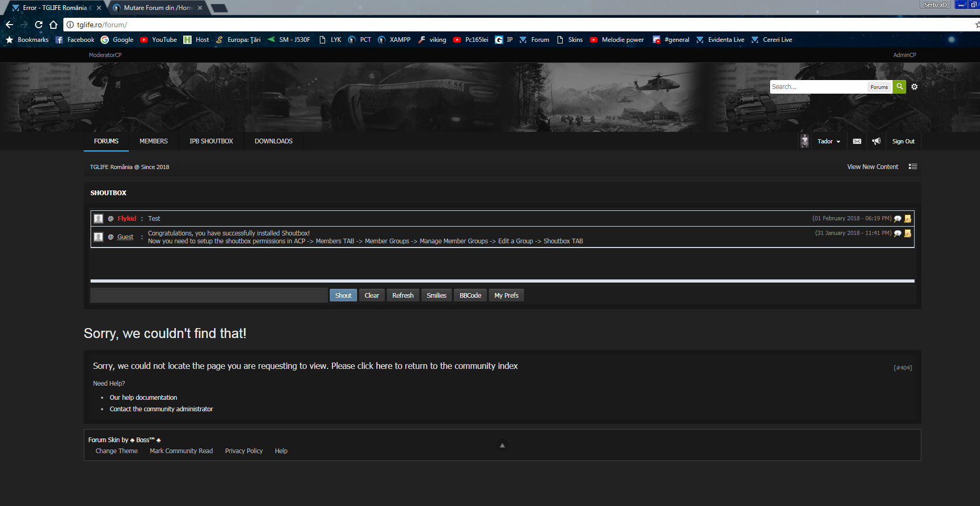Open the XAMPP bookmark
980x506 pixels.
pos(394,40)
